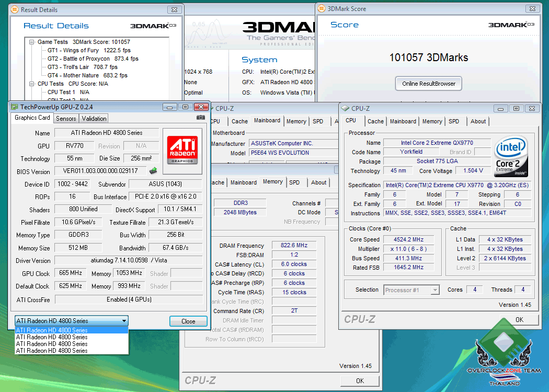Click OK in the front CPU-Z window
The width and height of the screenshot is (549, 392).
(519, 319)
